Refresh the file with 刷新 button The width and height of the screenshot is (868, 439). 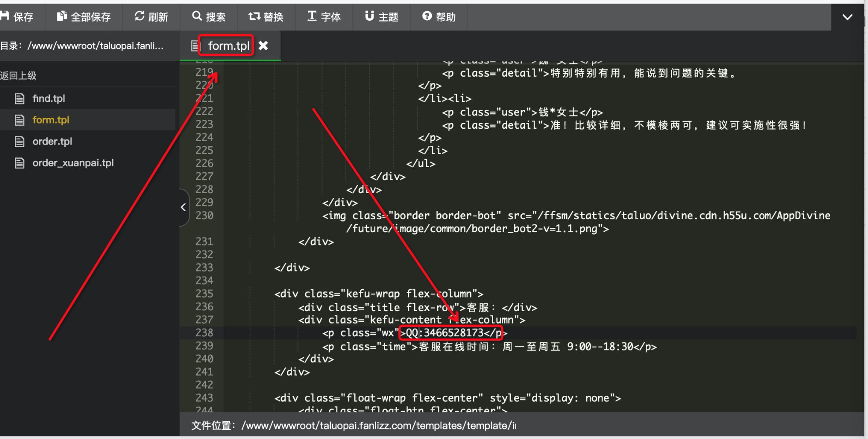(x=151, y=17)
